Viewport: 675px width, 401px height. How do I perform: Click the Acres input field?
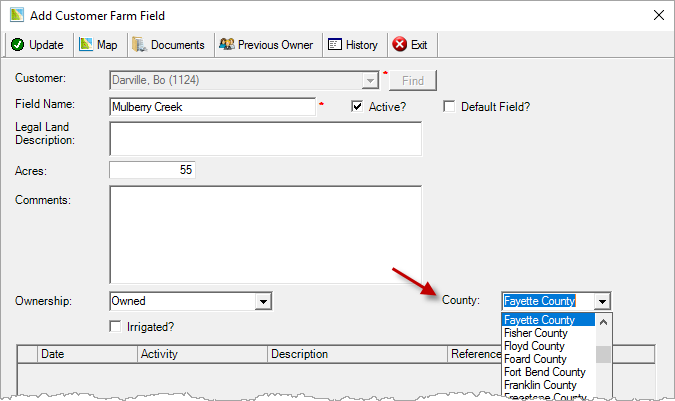(x=152, y=170)
